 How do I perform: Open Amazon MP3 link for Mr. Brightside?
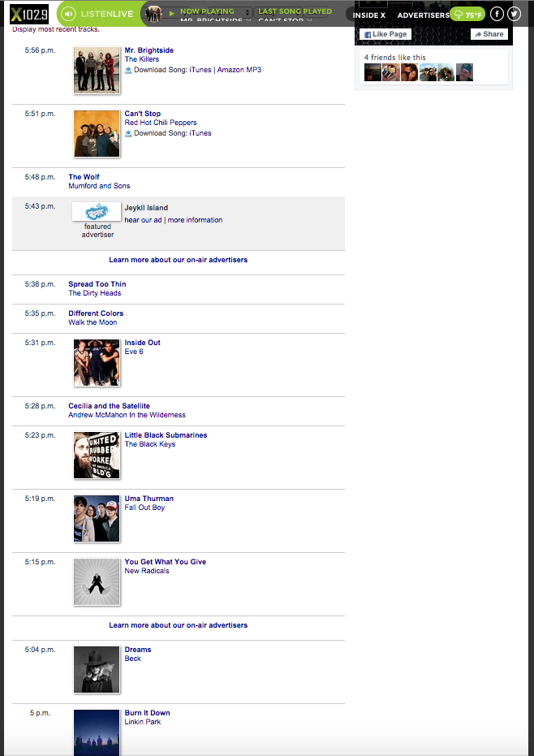(239, 70)
